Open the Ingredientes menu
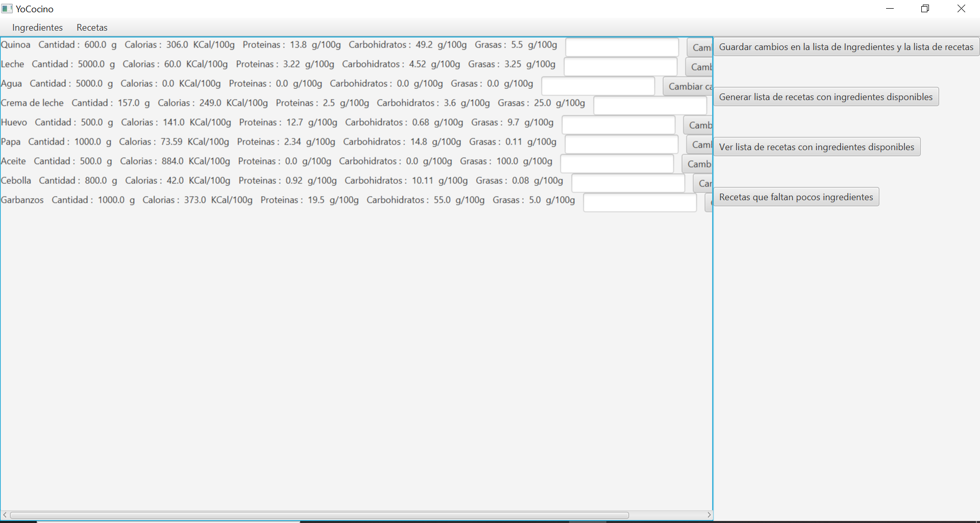The image size is (980, 523). coord(37,28)
